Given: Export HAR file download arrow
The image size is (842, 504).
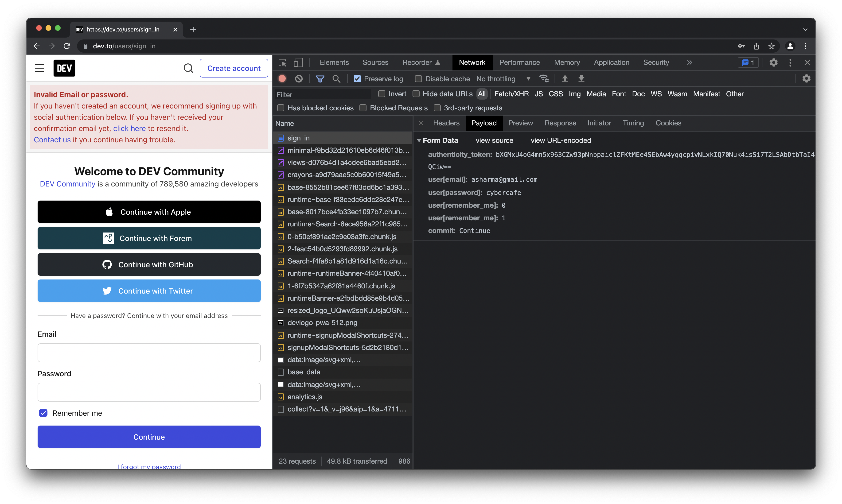Looking at the screenshot, I should pyautogui.click(x=581, y=79).
